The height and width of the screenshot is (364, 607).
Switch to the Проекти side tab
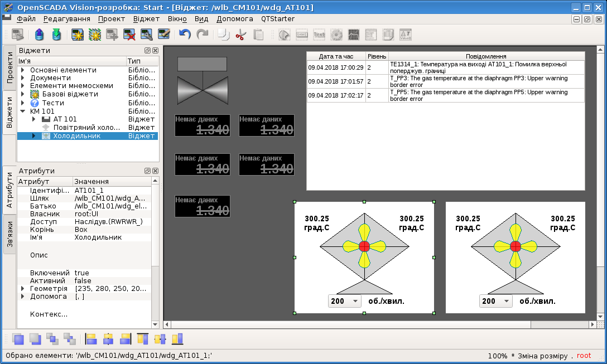coord(9,67)
